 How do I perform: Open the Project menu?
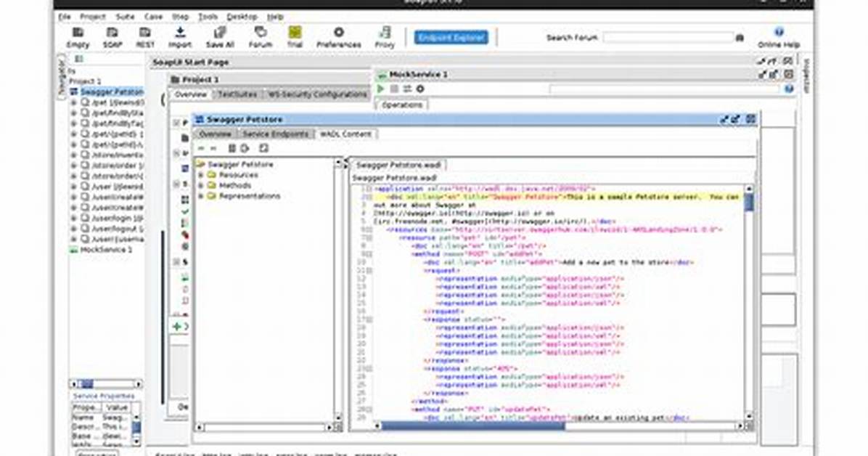pos(93,17)
